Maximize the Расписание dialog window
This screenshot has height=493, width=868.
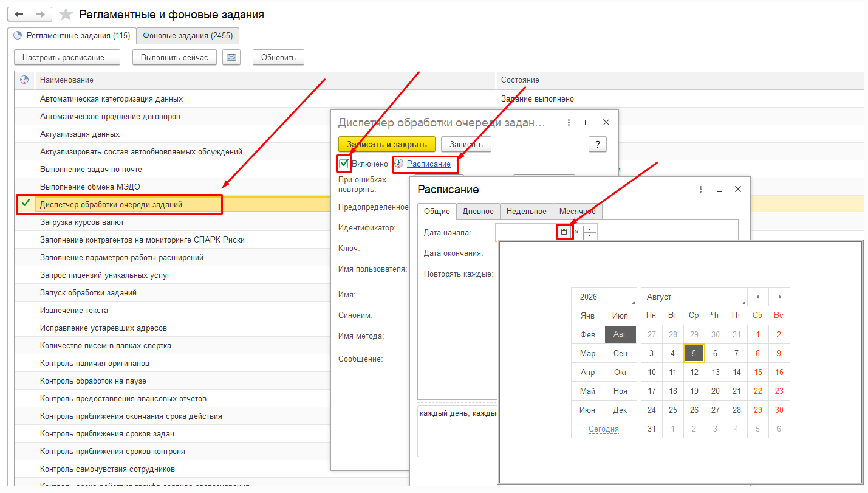click(x=719, y=189)
